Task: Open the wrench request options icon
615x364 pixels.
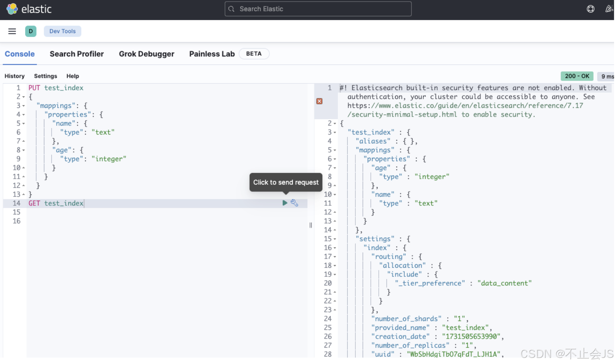Action: pyautogui.click(x=294, y=203)
